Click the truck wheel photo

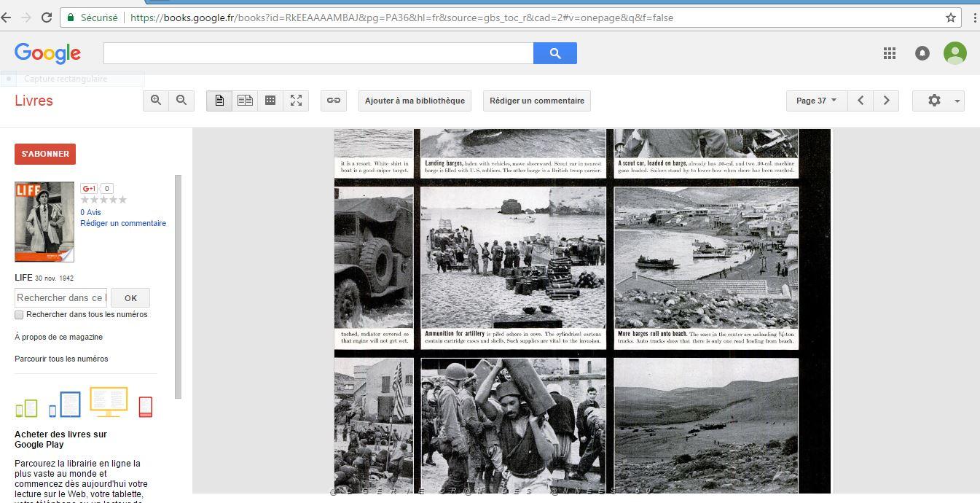click(x=374, y=257)
